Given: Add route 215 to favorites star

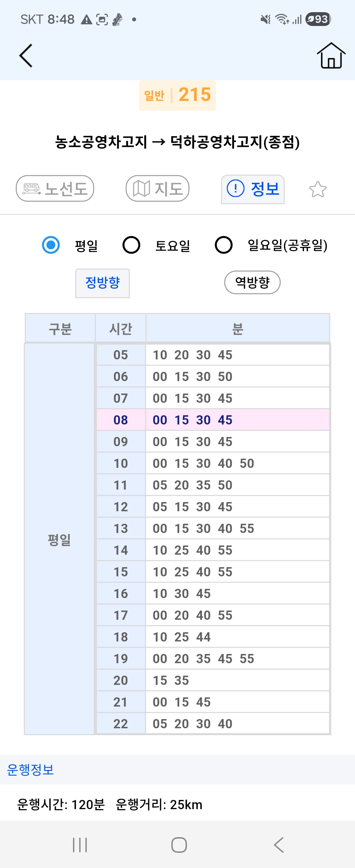Looking at the screenshot, I should point(317,189).
